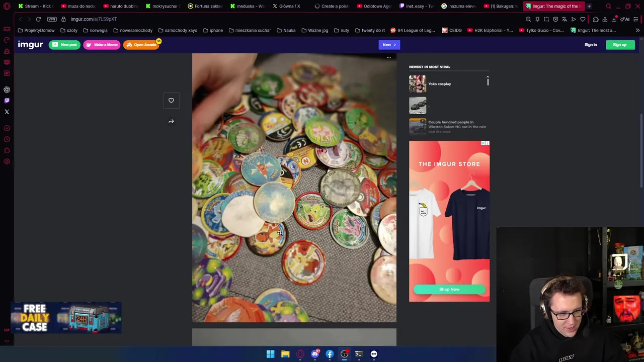Image resolution: width=644 pixels, height=362 pixels.
Task: Go back using browser back arrow
Action: (x=20, y=19)
